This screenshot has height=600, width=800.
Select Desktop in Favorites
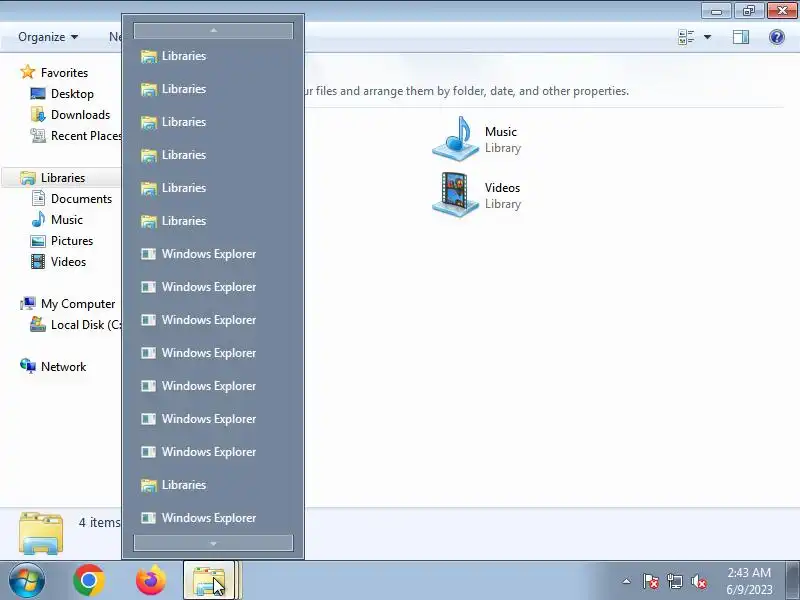point(72,94)
